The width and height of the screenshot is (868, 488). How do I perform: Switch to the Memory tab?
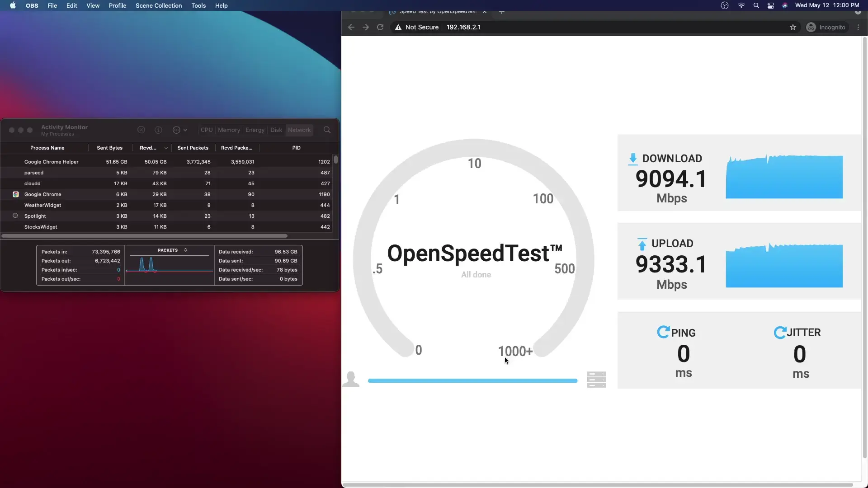(229, 130)
